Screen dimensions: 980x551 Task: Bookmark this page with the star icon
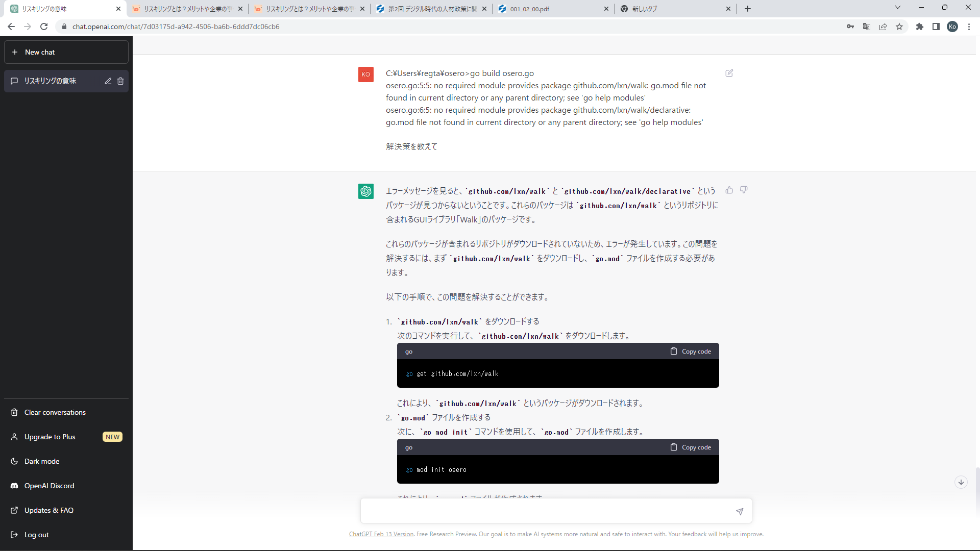(899, 27)
